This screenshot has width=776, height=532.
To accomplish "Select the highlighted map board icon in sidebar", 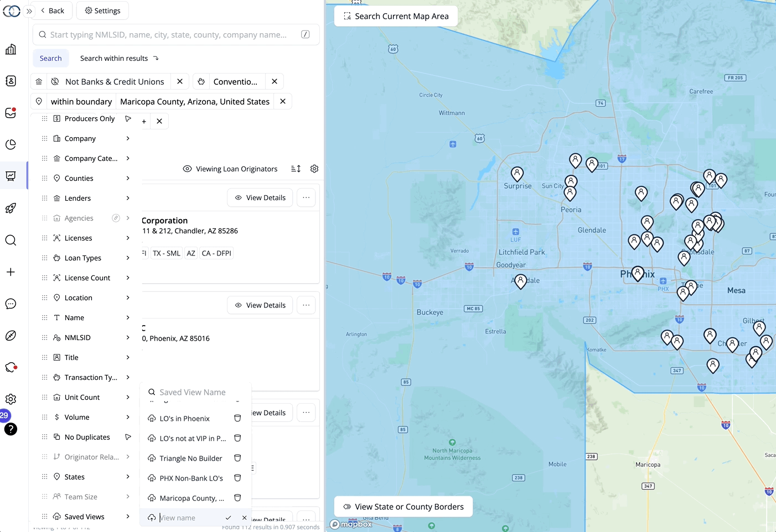I will pyautogui.click(x=11, y=176).
